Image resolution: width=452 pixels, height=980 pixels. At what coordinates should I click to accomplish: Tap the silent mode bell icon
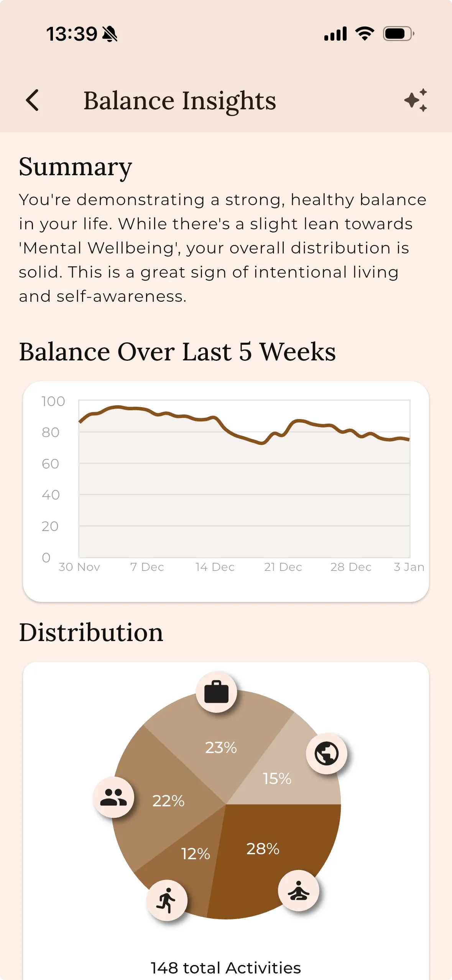110,34
